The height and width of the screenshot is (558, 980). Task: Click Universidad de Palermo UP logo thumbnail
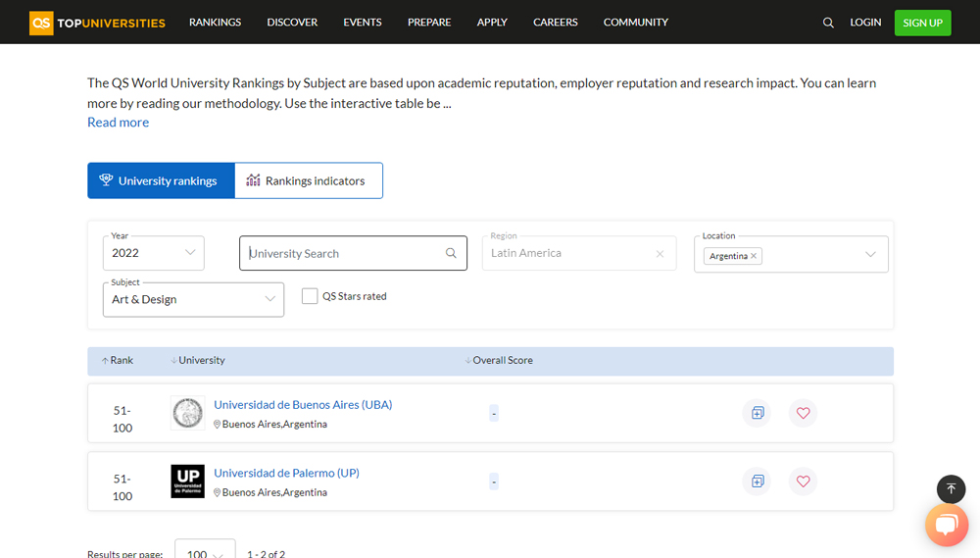point(187,482)
